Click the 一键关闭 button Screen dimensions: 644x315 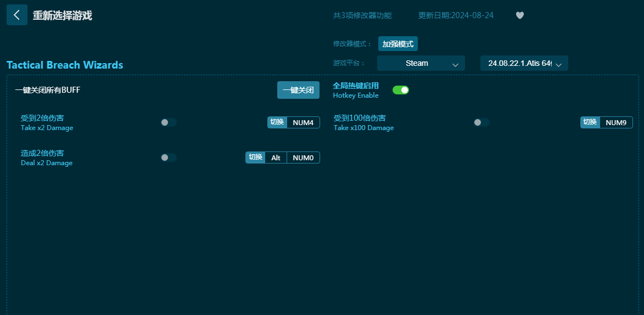click(x=298, y=90)
